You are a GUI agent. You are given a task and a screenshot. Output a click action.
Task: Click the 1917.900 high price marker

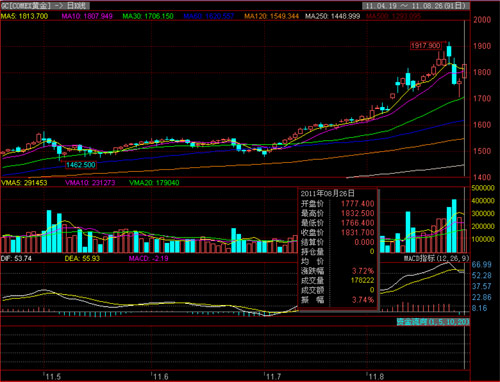coord(426,45)
